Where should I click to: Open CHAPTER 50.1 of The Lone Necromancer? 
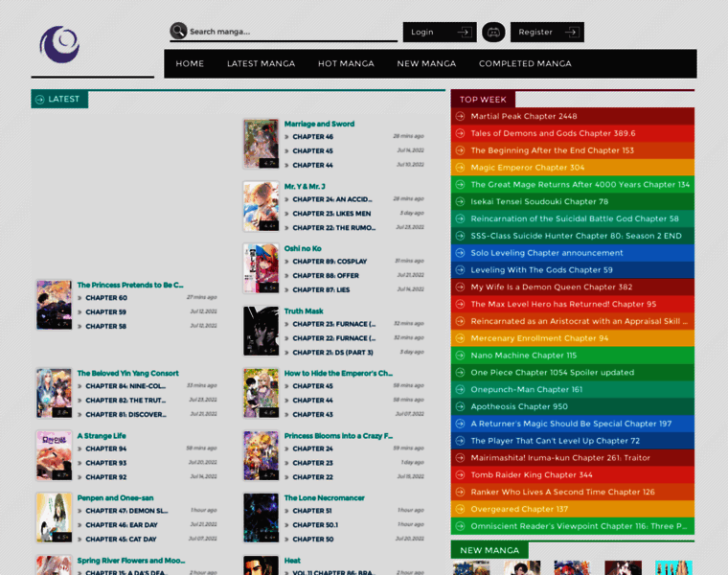pyautogui.click(x=315, y=525)
